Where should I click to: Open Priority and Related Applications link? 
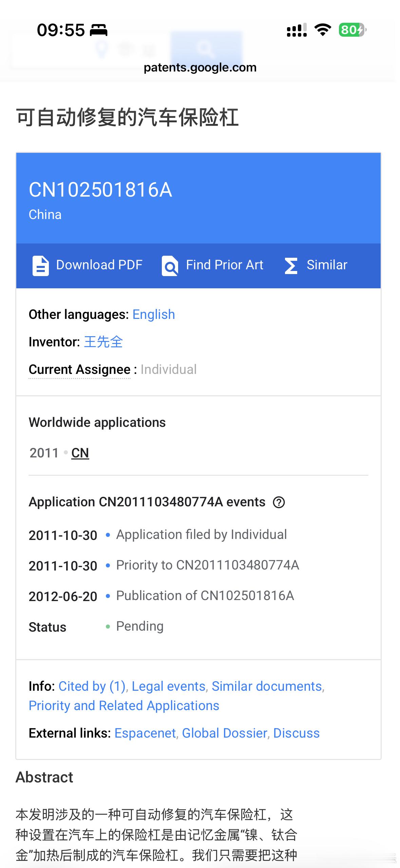[124, 706]
